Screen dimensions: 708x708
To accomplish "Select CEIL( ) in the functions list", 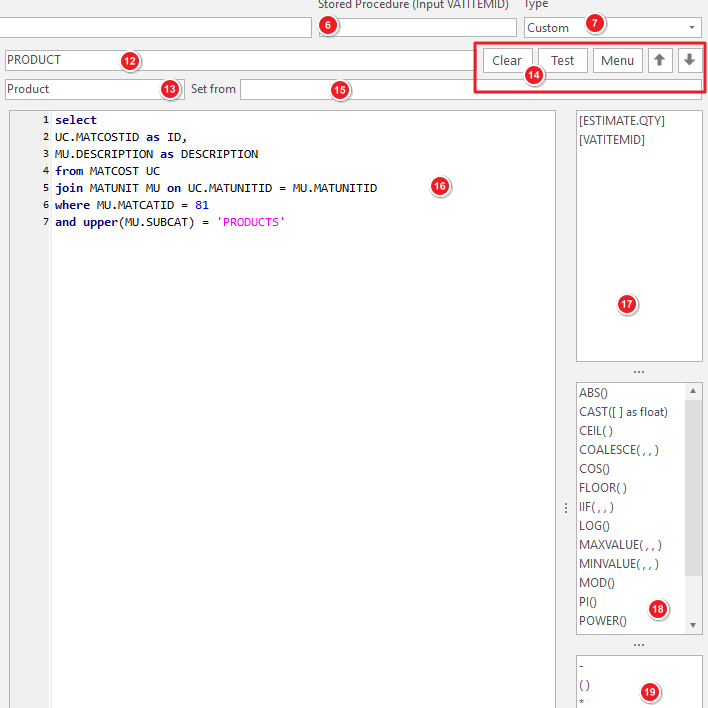I will 596,431.
